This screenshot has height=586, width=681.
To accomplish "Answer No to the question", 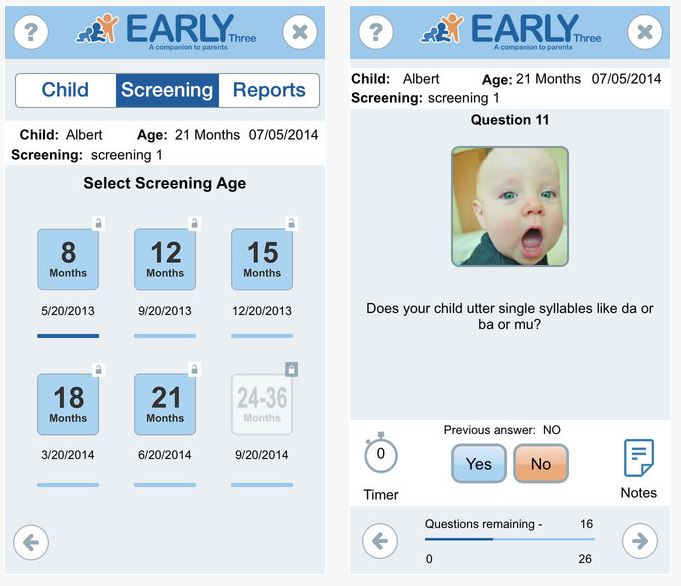I will pos(540,464).
